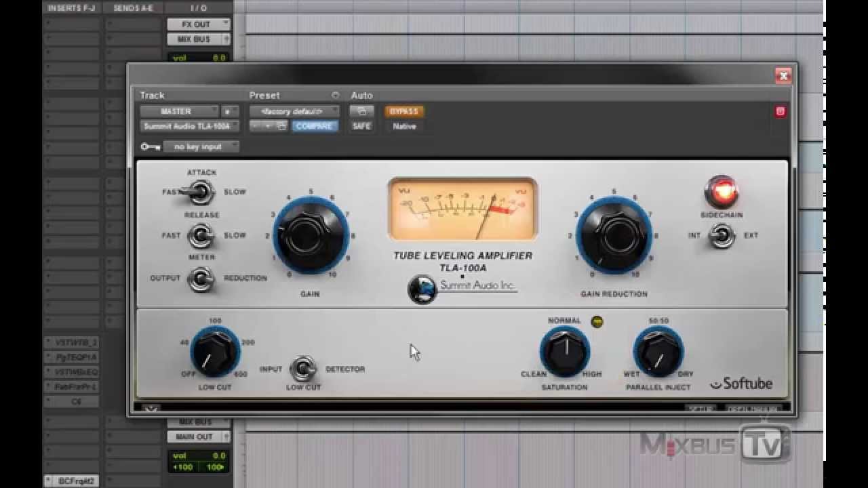Click the red power lamp
The image size is (868, 488).
(x=722, y=192)
